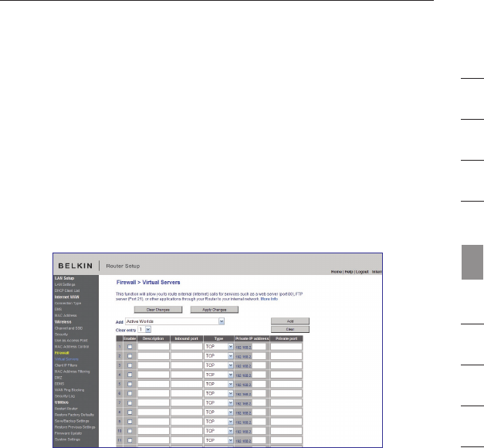Enable the checkbox for virtual server row 3
The width and height of the screenshot is (484, 448).
tap(130, 365)
